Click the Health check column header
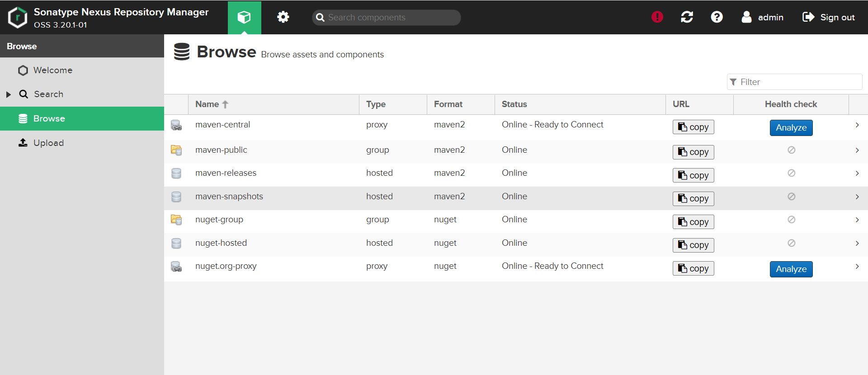This screenshot has height=375, width=868. tap(791, 104)
